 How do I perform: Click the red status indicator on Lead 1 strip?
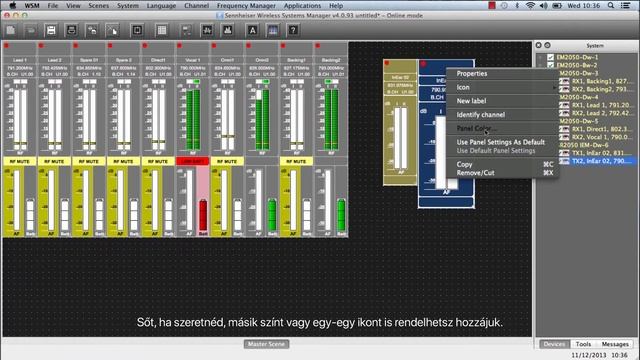tap(7, 46)
